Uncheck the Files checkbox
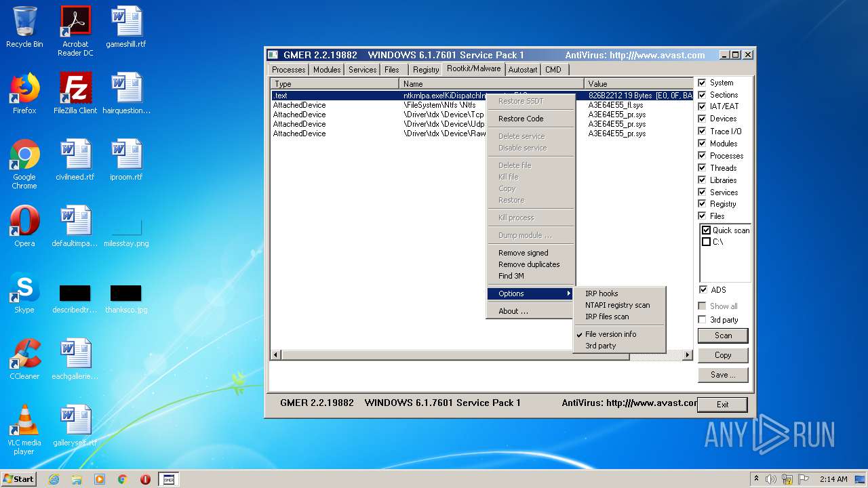868x488 pixels. coord(702,216)
